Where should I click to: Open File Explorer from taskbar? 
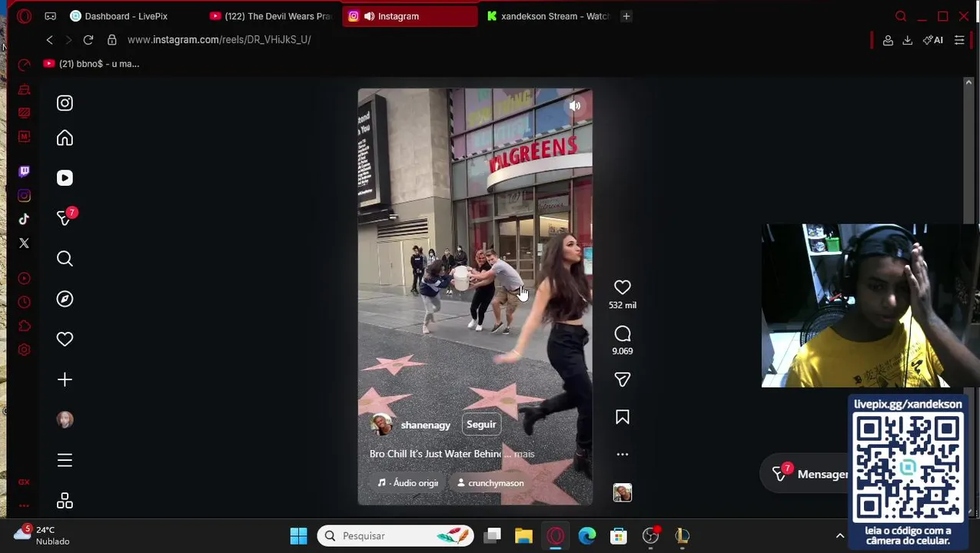pos(523,535)
